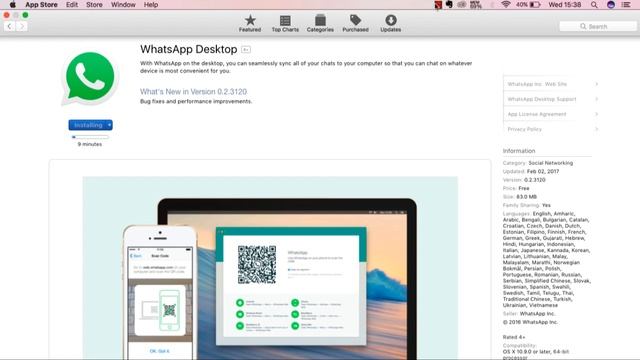Open the Siri icon in menu bar
The image size is (640, 360).
tap(611, 5)
